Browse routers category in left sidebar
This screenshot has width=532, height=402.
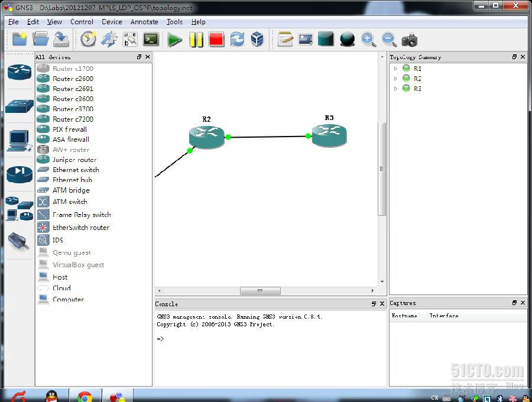tap(20, 72)
